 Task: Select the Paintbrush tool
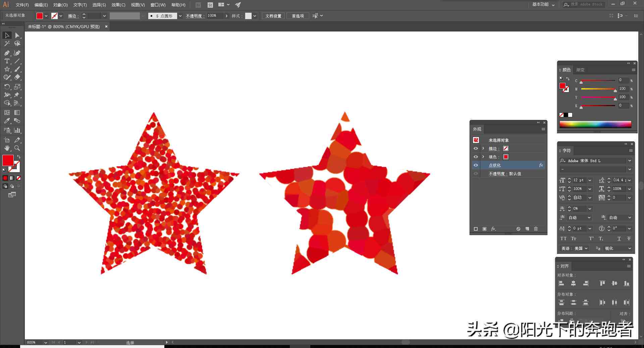(17, 69)
